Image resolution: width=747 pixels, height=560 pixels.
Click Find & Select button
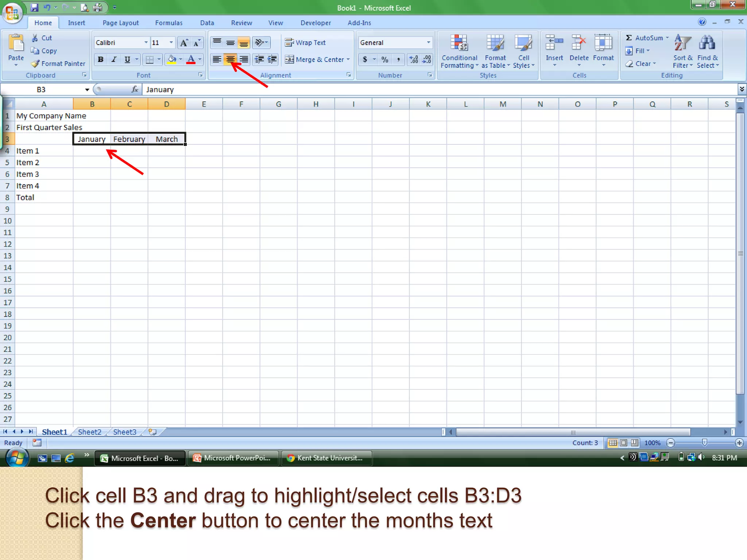[708, 51]
